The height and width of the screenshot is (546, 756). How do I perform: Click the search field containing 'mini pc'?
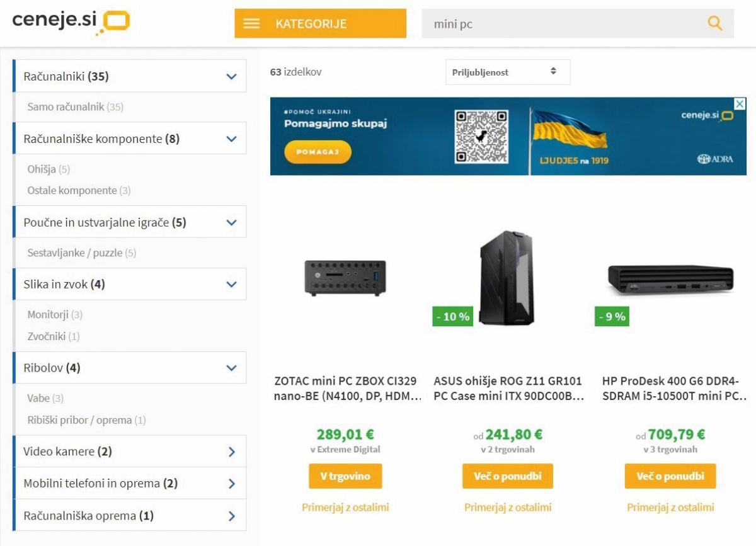click(x=578, y=23)
